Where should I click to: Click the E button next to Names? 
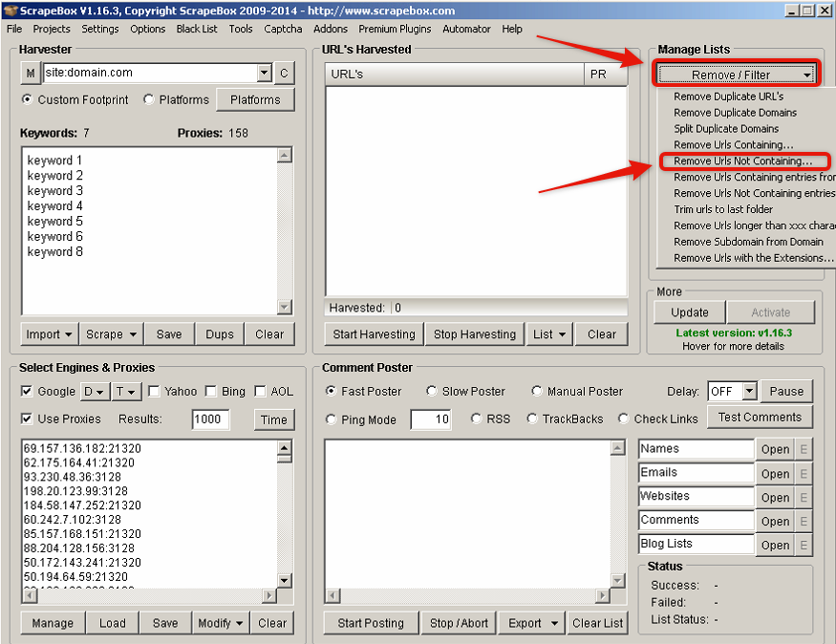click(x=804, y=449)
